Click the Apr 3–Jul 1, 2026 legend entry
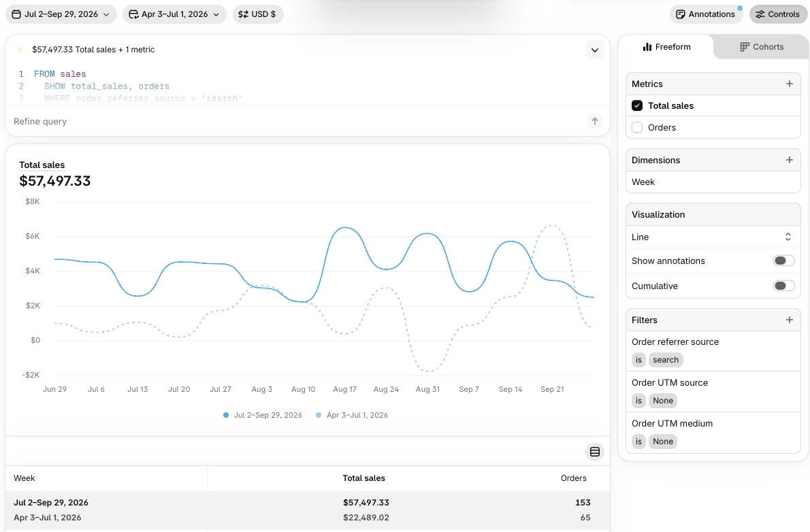 (352, 415)
